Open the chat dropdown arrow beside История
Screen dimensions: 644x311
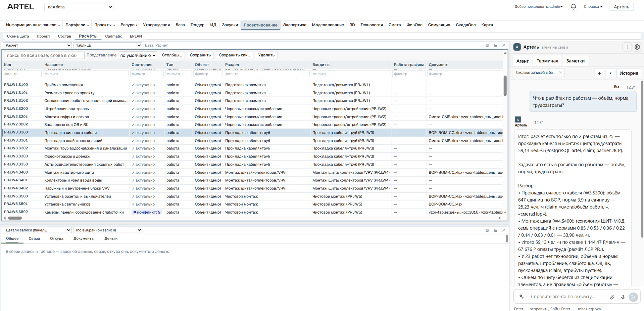pos(610,73)
